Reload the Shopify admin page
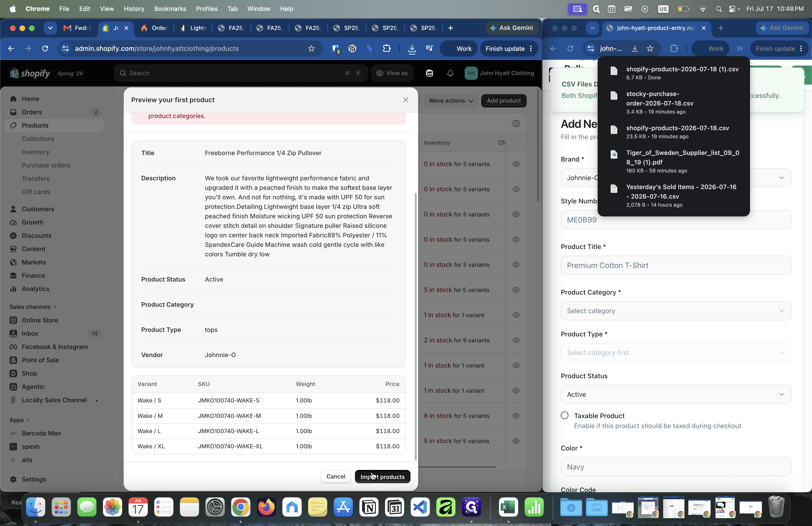This screenshot has height=526, width=812. coord(45,48)
